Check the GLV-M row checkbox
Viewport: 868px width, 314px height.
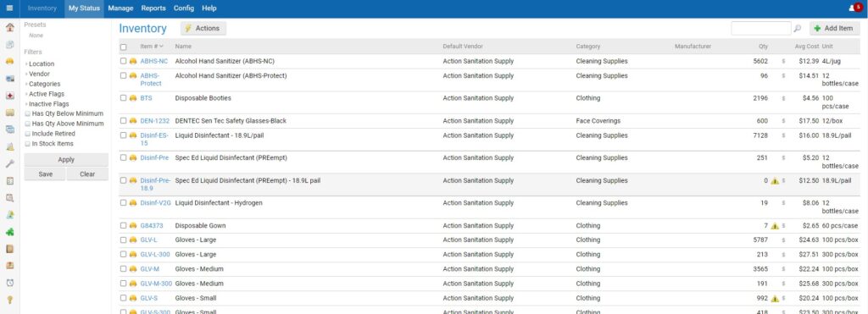pos(124,269)
